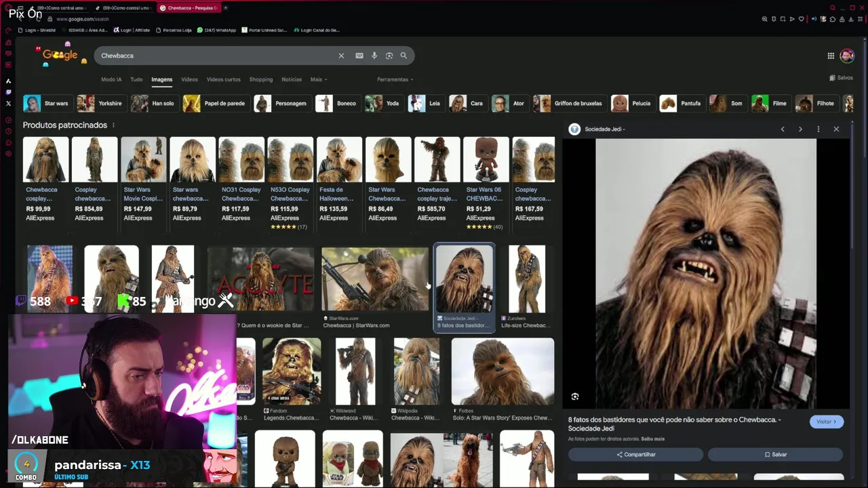
Task: Clear the Chewbacca search query
Action: [341, 56]
